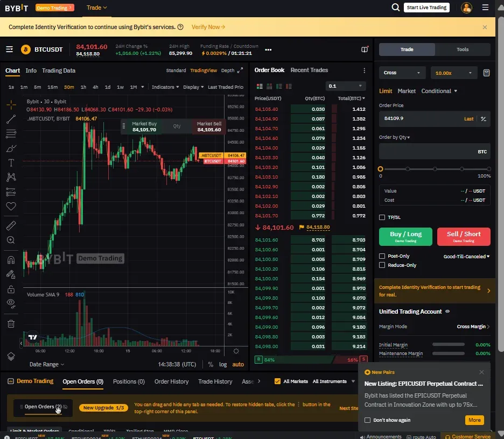Open order book options ellipsis
This screenshot has height=439, width=504.
[x=364, y=70]
